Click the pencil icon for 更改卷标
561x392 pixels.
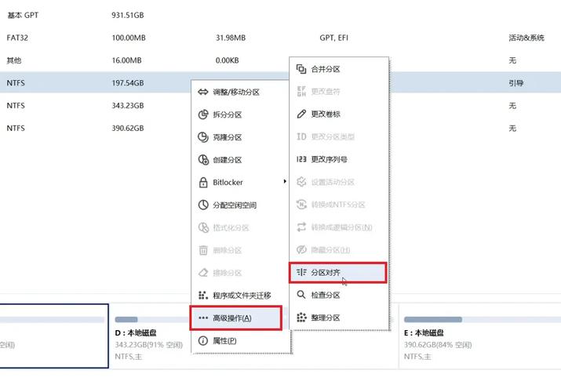pos(301,114)
